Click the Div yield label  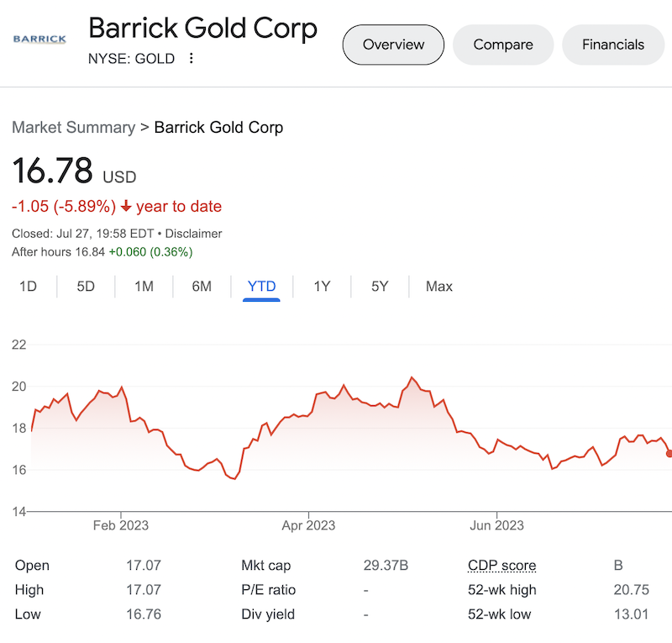point(268,614)
